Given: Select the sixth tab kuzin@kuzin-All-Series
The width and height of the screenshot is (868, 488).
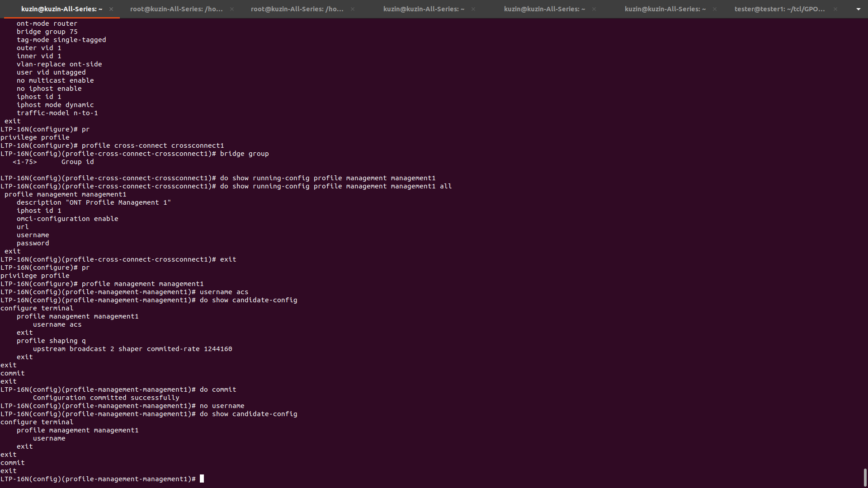Looking at the screenshot, I should click(x=665, y=9).
